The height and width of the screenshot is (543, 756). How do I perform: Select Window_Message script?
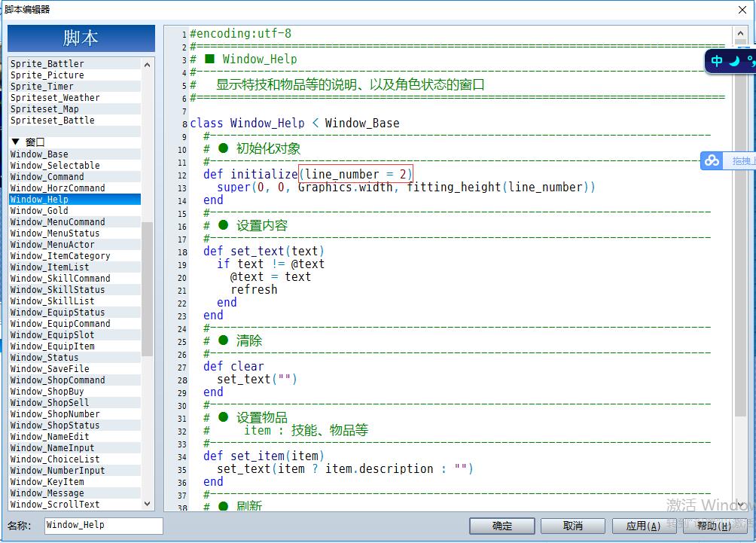point(75,493)
